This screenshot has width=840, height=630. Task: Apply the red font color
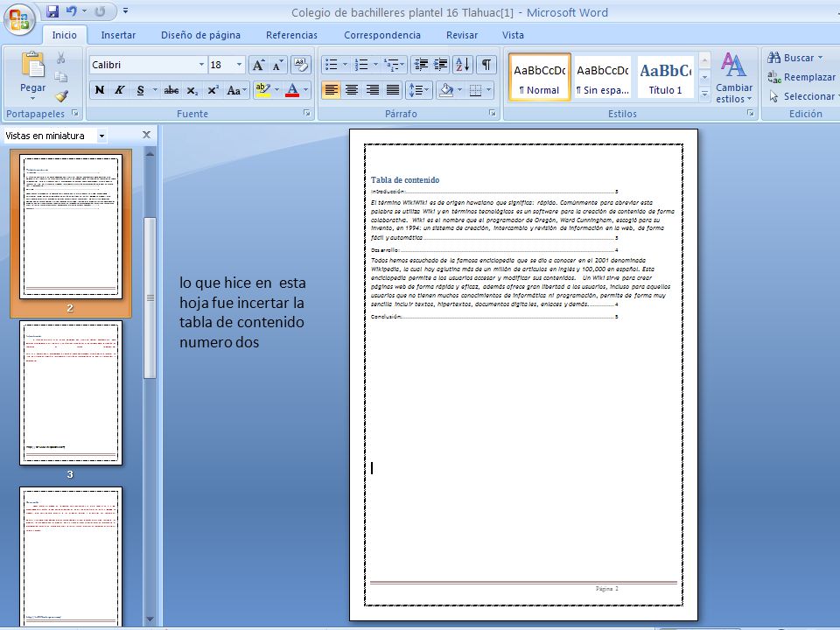coord(292,90)
